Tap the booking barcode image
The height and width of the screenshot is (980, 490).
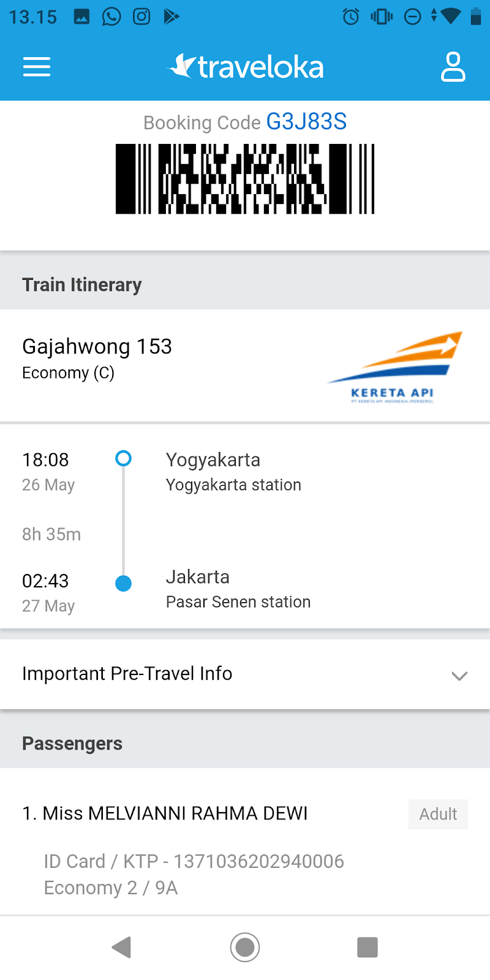(x=245, y=179)
